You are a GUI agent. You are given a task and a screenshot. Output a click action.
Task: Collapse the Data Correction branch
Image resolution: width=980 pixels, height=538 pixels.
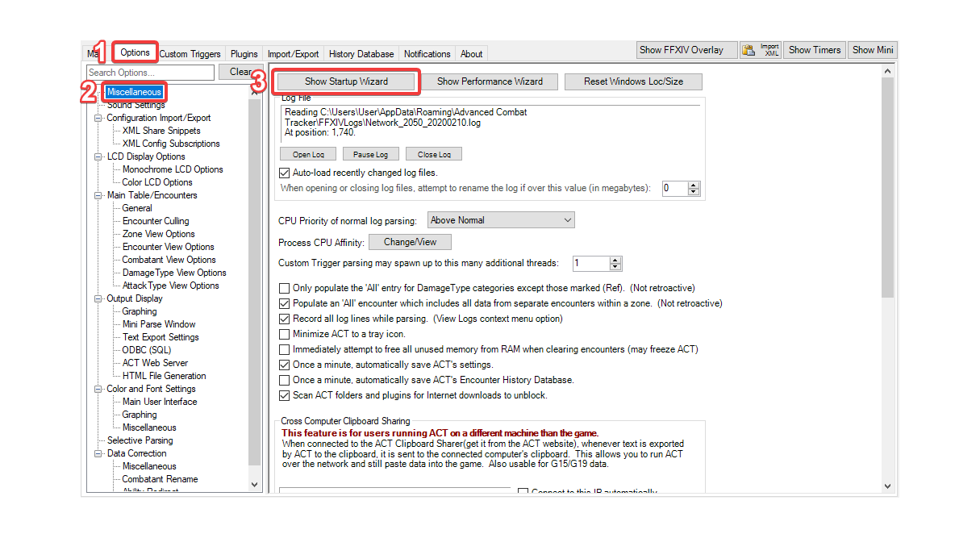[98, 453]
